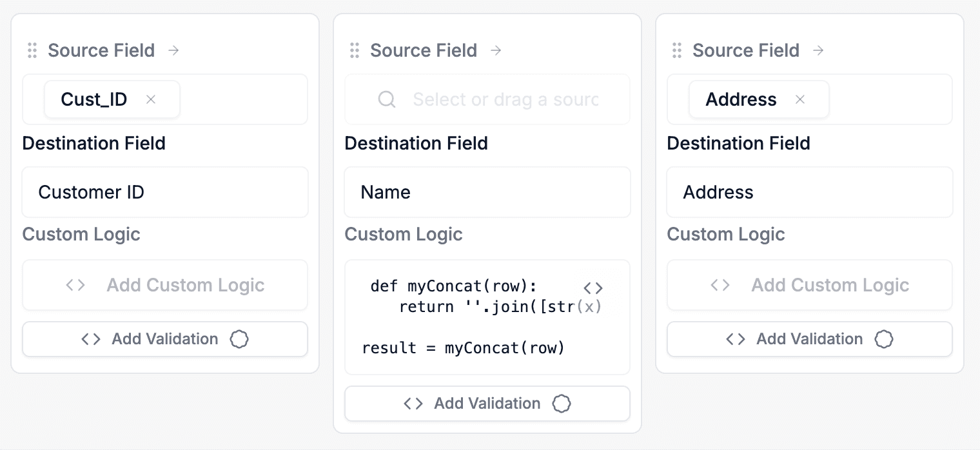The width and height of the screenshot is (980, 450).
Task: Click the Select or drag a source input
Action: click(x=487, y=99)
